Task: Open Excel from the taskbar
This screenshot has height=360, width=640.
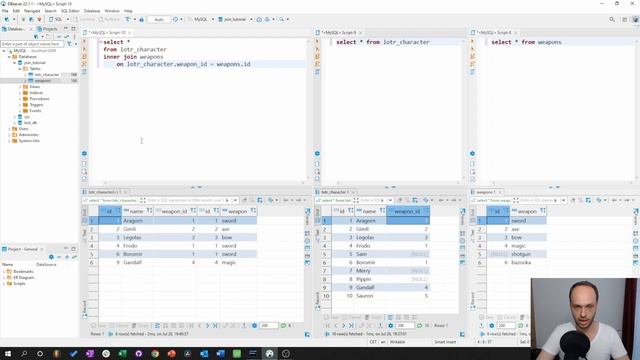Action: pos(122,353)
